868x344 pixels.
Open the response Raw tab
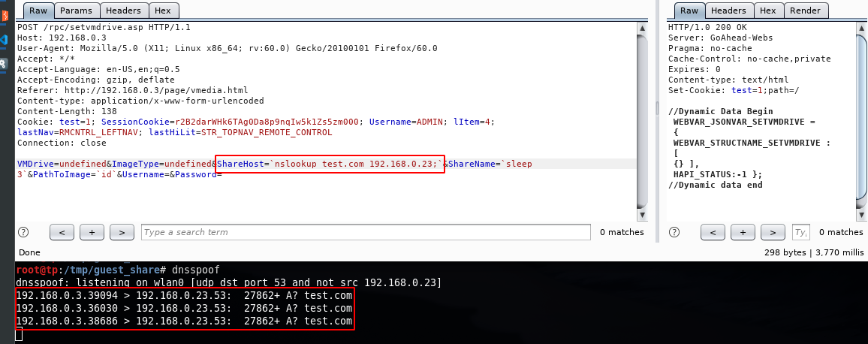pos(689,11)
